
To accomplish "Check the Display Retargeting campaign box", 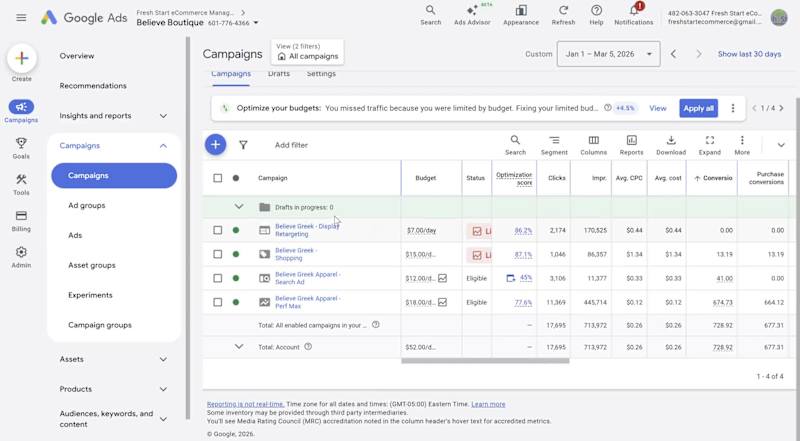I will (218, 230).
